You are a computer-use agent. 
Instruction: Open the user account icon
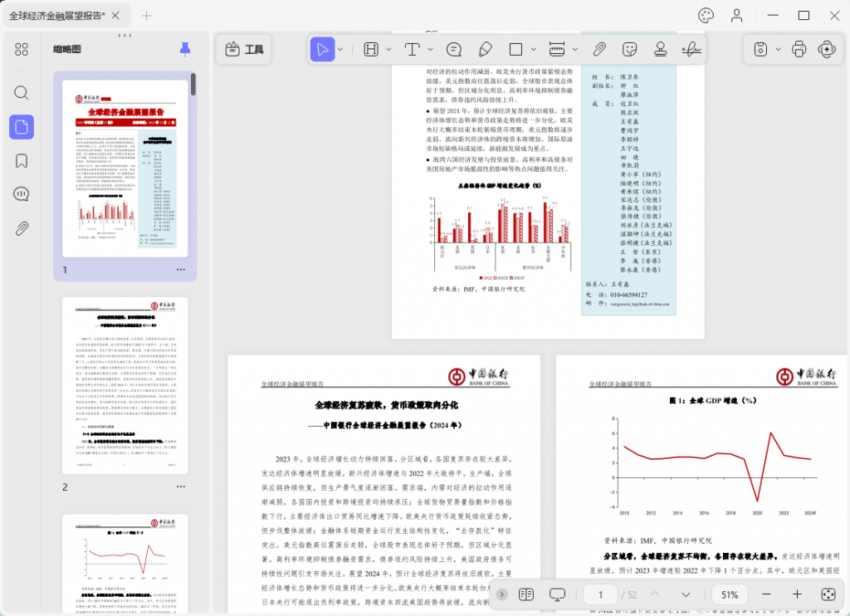[x=737, y=16]
